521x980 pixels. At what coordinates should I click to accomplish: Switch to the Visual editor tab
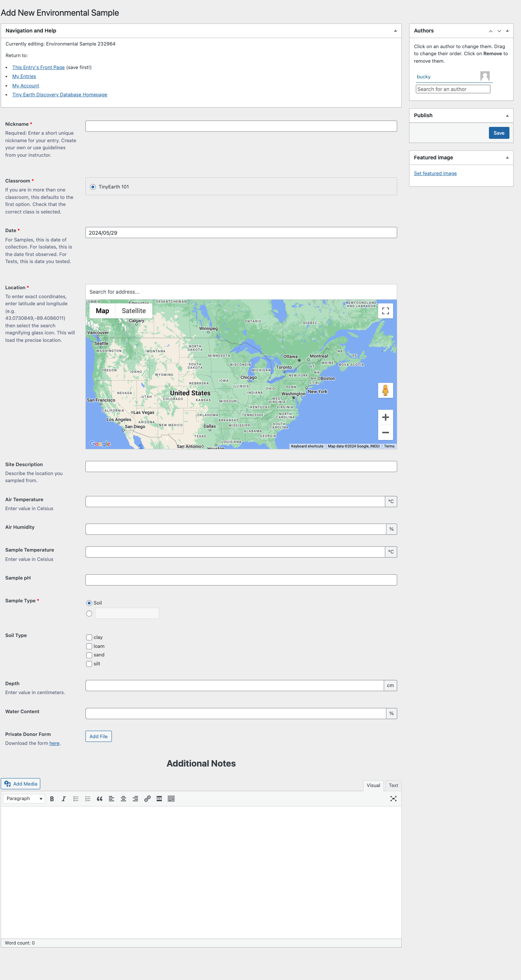coord(373,785)
